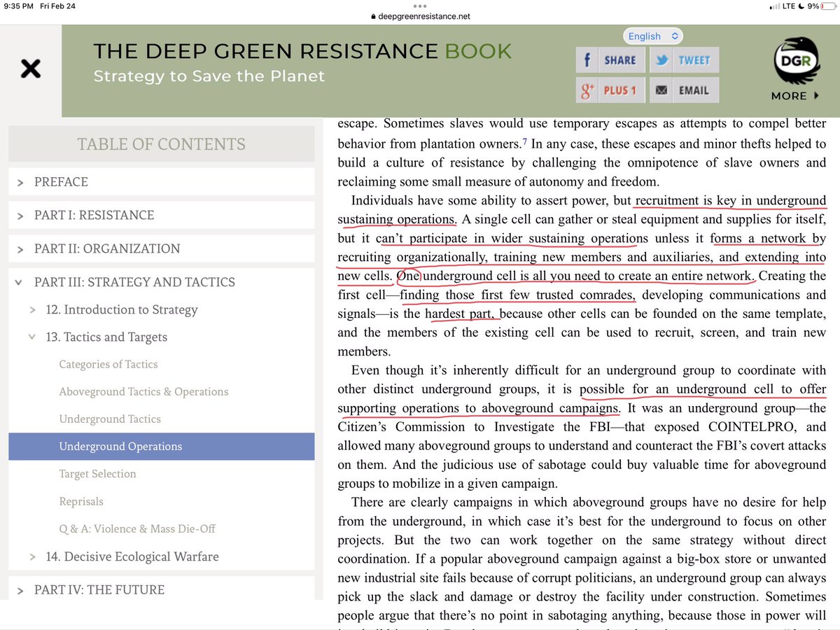840x630 pixels.
Task: Expand PART I: RESISTANCE
Action: [x=162, y=215]
